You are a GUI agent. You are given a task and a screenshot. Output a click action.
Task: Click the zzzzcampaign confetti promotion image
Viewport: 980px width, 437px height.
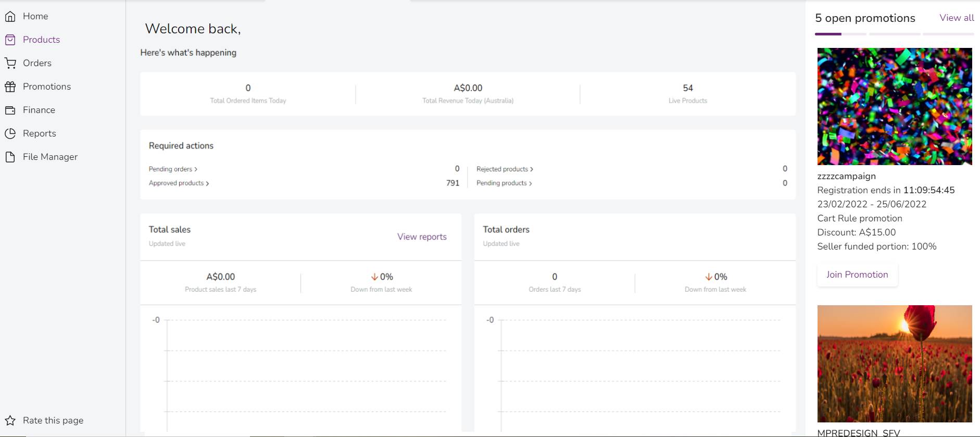tap(895, 106)
